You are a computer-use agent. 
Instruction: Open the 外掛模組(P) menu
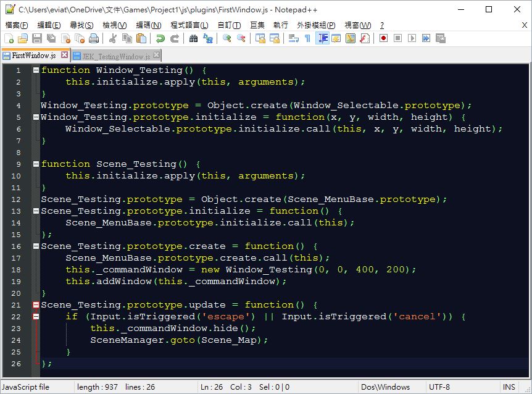tap(316, 25)
